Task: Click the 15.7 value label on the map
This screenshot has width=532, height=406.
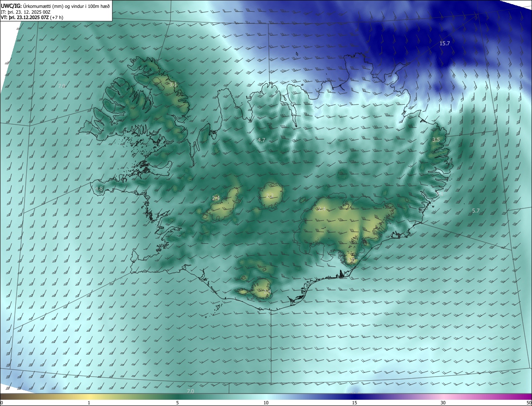Action: 445,43
